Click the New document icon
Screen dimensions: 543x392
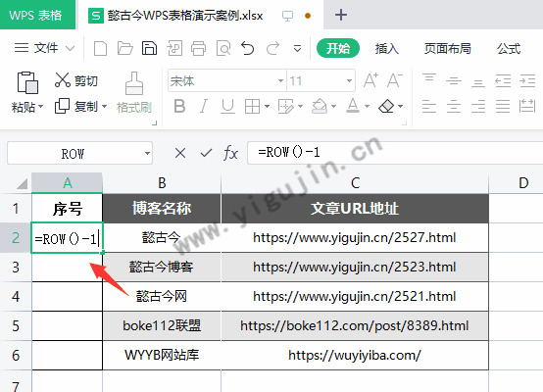click(100, 48)
